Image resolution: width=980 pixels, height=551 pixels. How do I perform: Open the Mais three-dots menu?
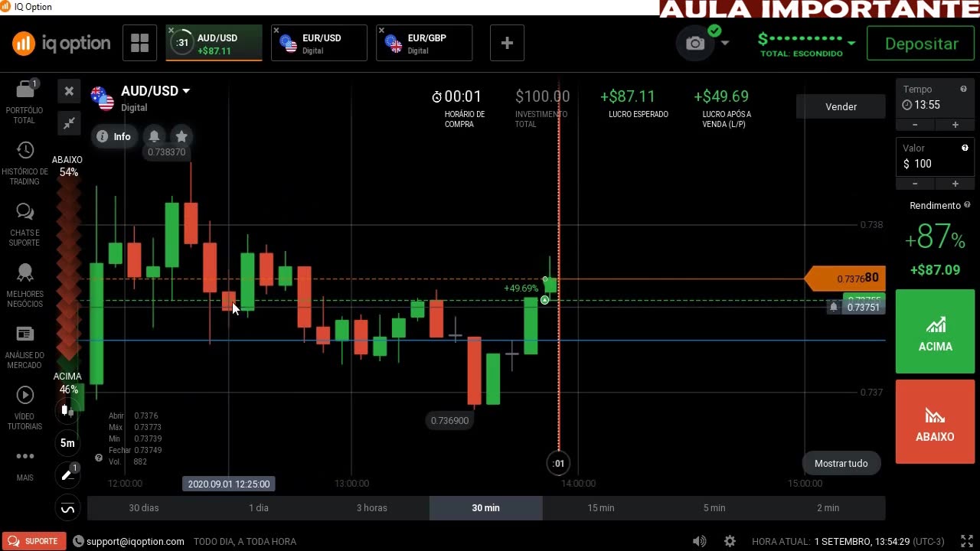[x=24, y=465]
